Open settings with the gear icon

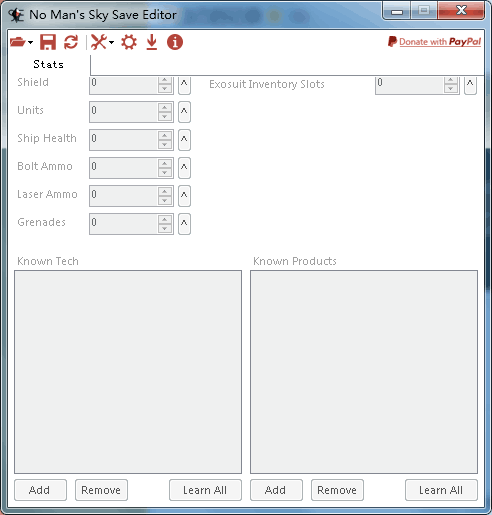[x=129, y=42]
